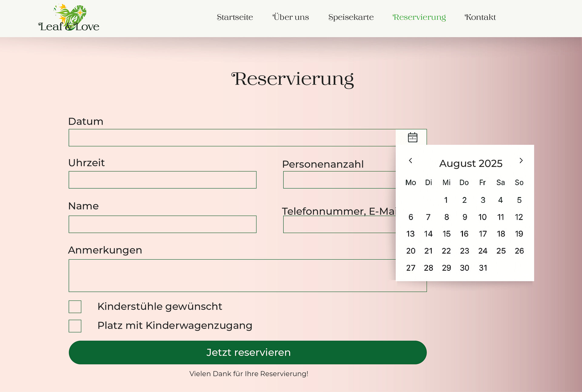Go to the Kontakt page
The height and width of the screenshot is (392, 582).
pos(480,17)
